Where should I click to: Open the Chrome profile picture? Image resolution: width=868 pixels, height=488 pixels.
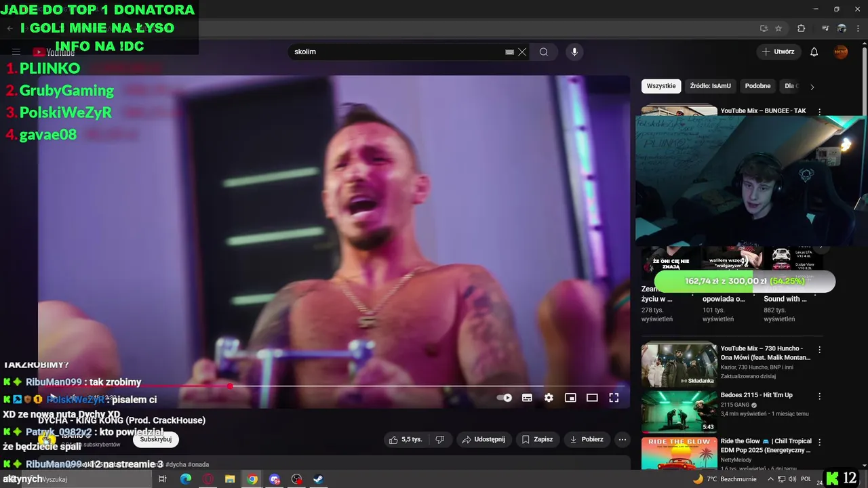pos(842,28)
